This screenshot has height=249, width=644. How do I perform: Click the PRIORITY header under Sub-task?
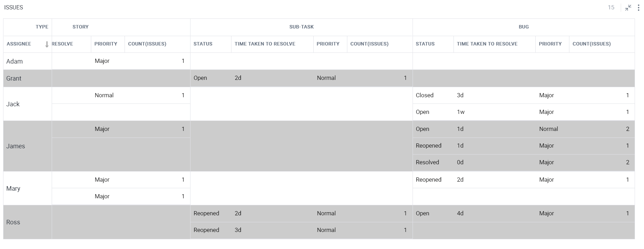tap(328, 44)
